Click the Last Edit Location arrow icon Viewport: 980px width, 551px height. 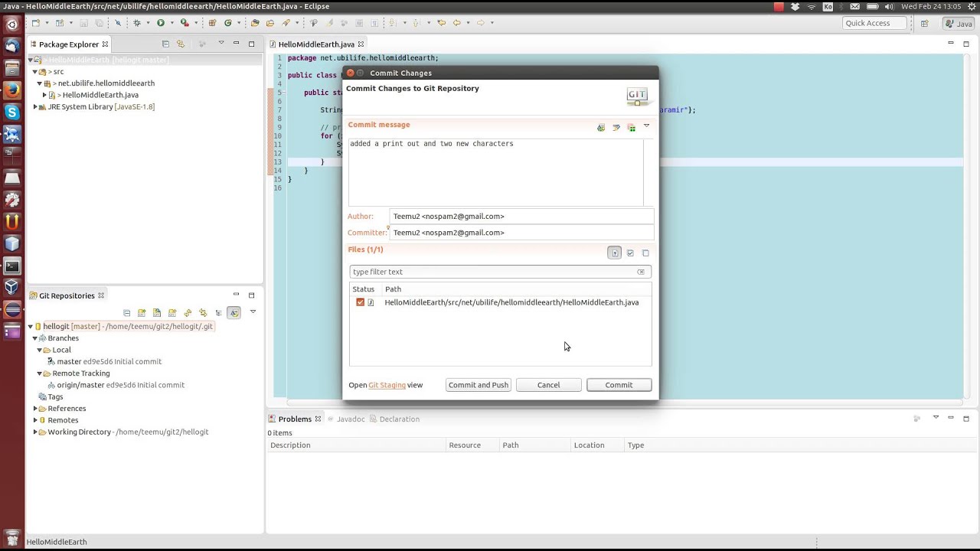[441, 23]
